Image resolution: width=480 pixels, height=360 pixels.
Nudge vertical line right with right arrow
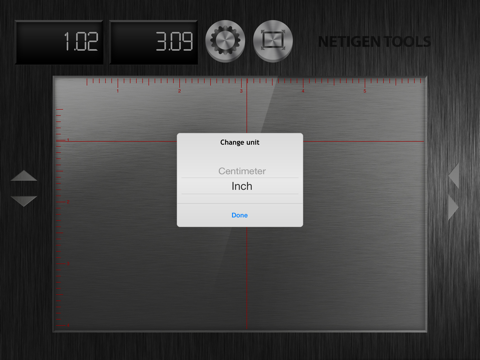click(454, 208)
